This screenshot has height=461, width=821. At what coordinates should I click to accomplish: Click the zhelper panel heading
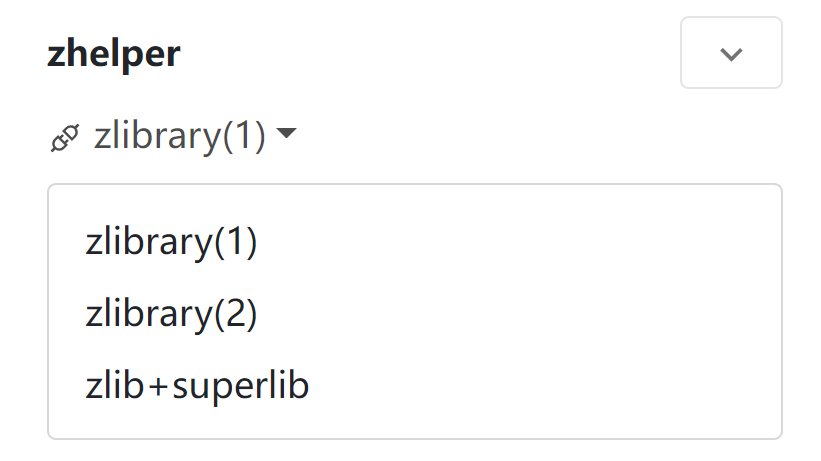coord(113,54)
